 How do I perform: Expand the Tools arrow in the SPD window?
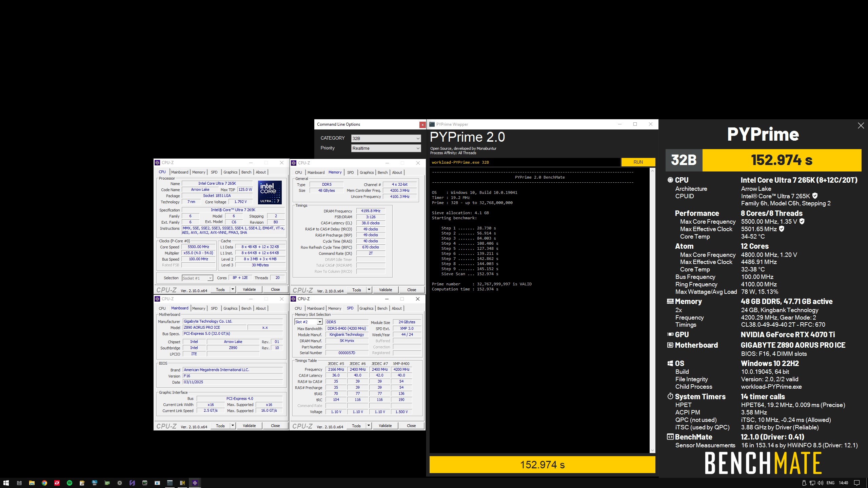tap(369, 426)
